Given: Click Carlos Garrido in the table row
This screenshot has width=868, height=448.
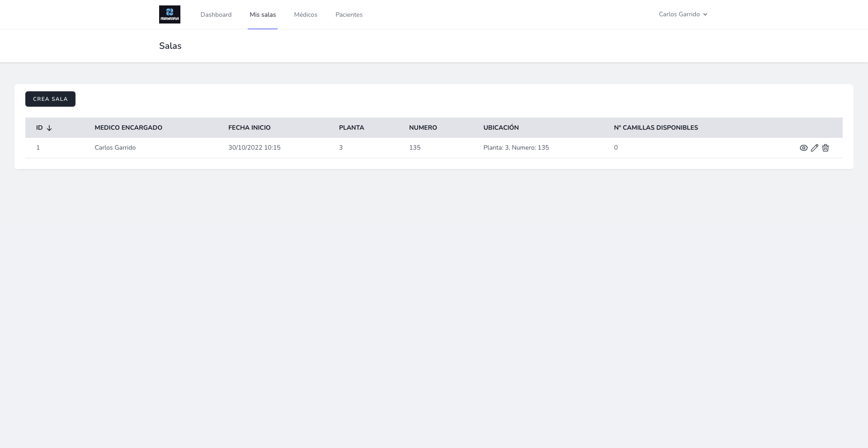Looking at the screenshot, I should coord(115,147).
